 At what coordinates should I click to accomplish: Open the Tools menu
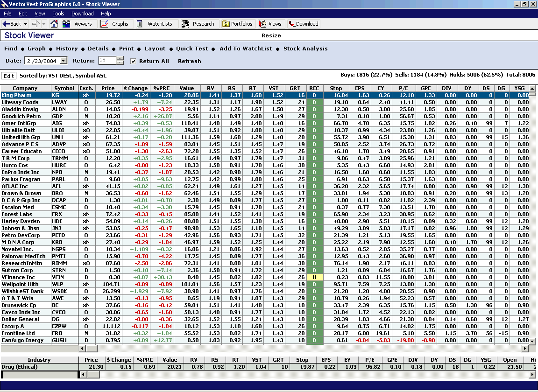coord(58,14)
